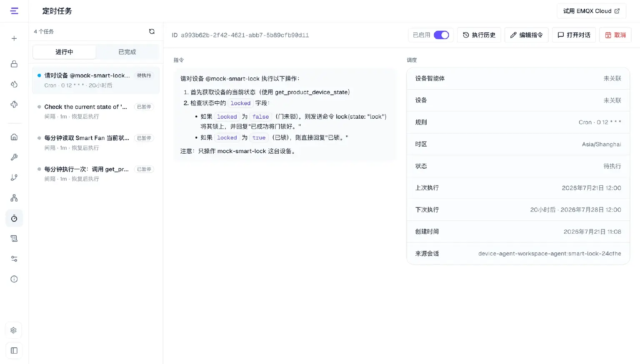Click the 打开对话 button
The height and width of the screenshot is (364, 640).
point(574,35)
